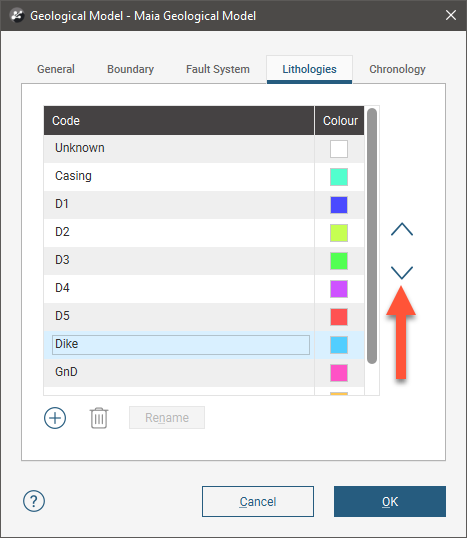Edit the Dike code name field
This screenshot has width=467, height=538.
(181, 345)
